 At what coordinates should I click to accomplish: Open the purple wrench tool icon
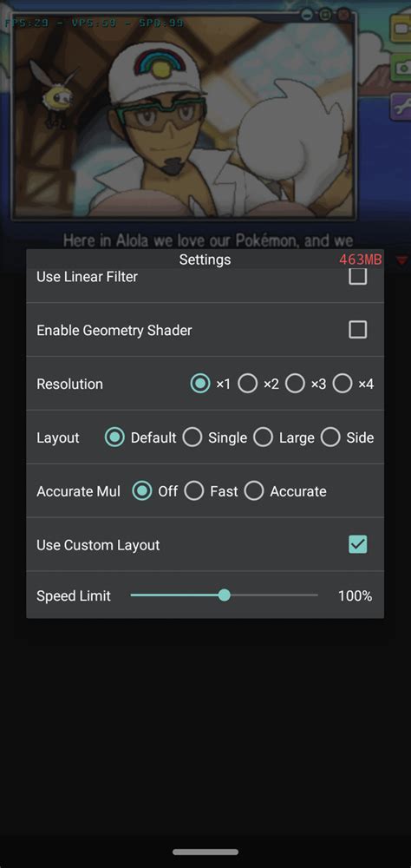click(401, 106)
